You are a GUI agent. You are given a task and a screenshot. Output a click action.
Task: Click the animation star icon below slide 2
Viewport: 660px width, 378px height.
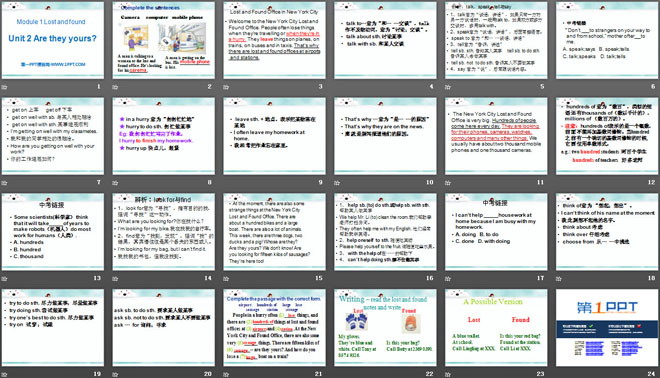(115, 87)
